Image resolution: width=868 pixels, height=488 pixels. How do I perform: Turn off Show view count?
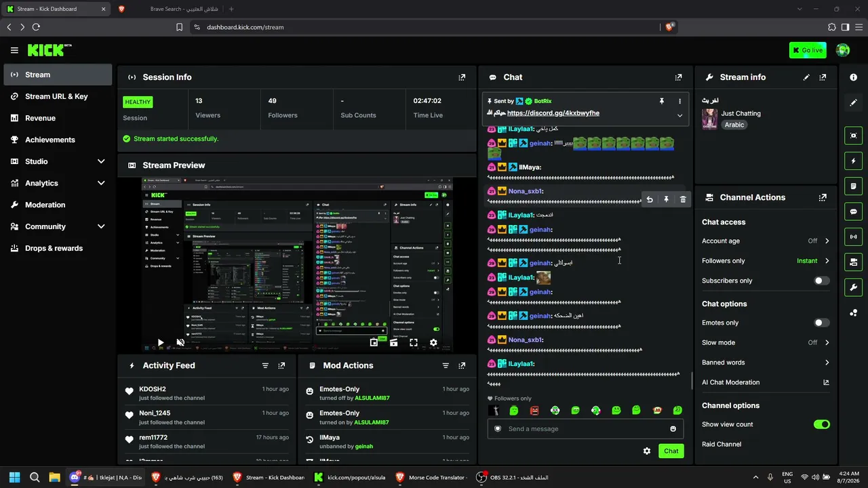pyautogui.click(x=821, y=424)
